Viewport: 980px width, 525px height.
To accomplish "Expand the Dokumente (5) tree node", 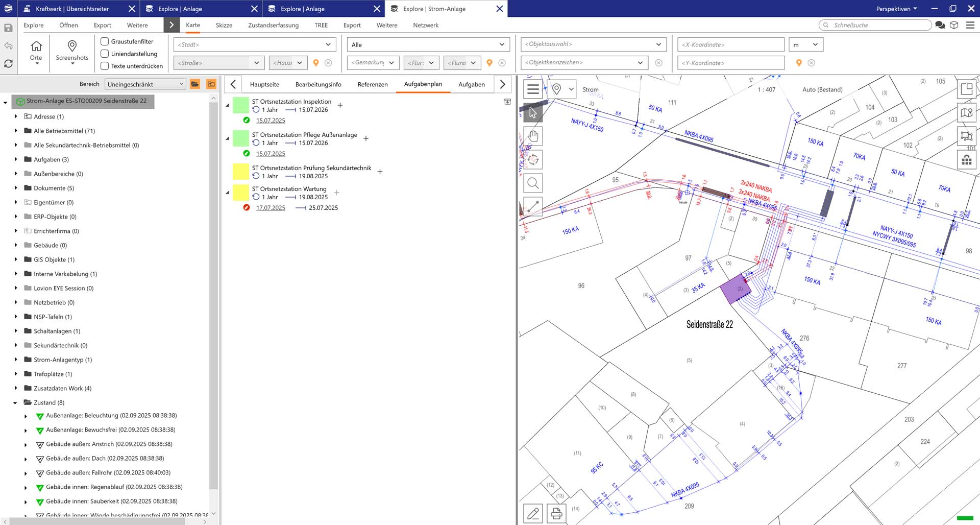I will (x=16, y=188).
